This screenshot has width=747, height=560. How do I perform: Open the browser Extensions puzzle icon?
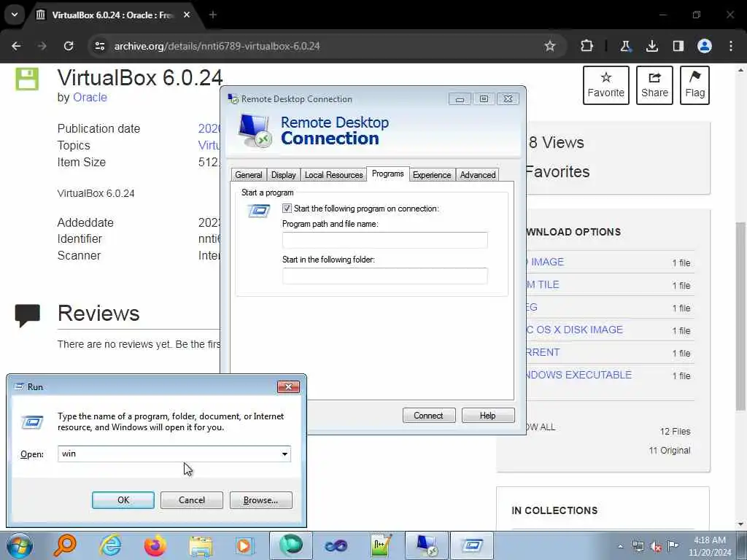point(587,46)
